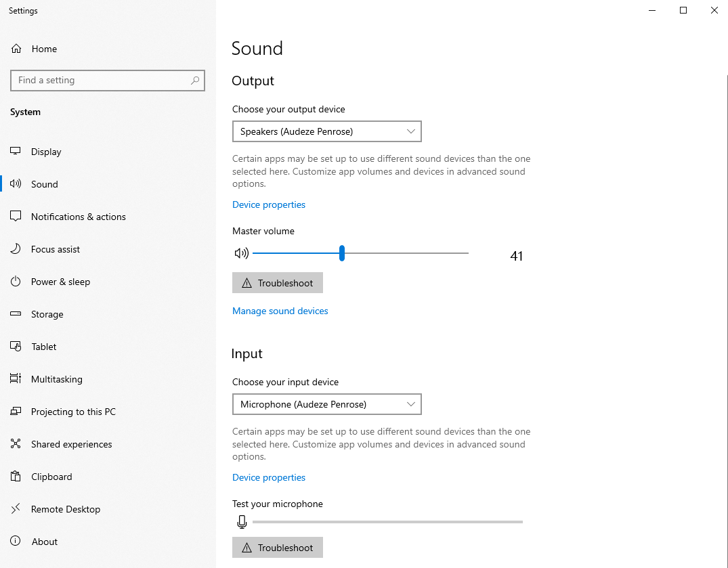Click the input troubleshoot warning icon
The width and height of the screenshot is (728, 568).
(x=247, y=548)
